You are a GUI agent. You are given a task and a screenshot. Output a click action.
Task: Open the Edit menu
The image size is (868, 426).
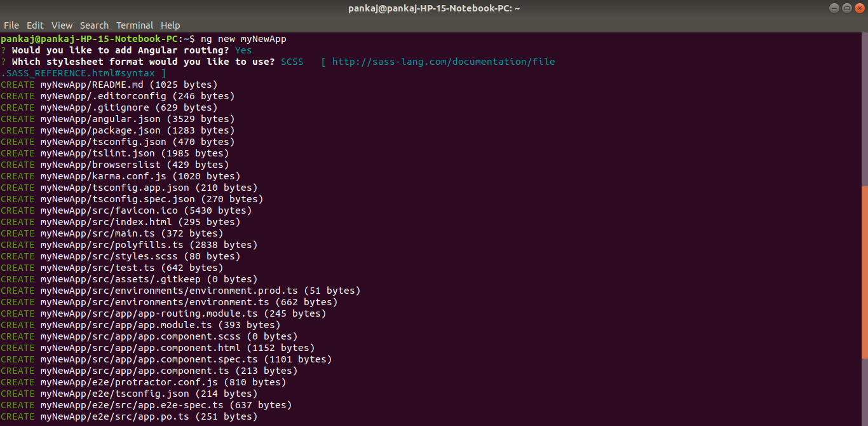pos(35,25)
